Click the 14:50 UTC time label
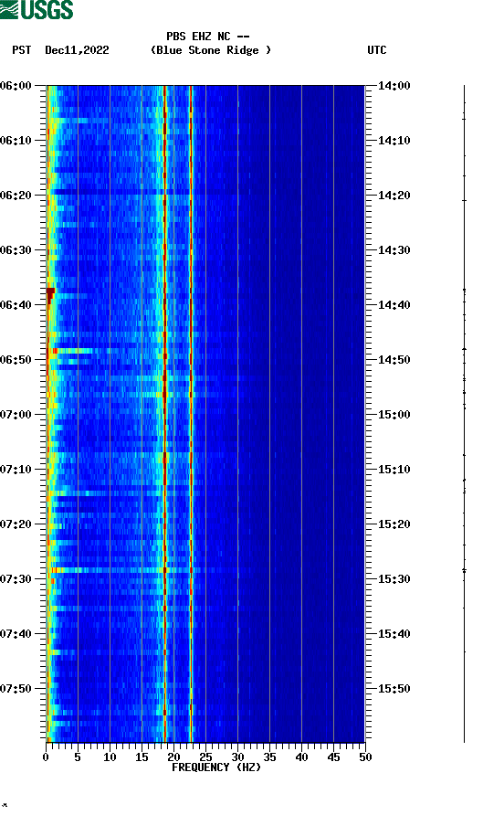The height and width of the screenshot is (815, 504). pyautogui.click(x=394, y=360)
